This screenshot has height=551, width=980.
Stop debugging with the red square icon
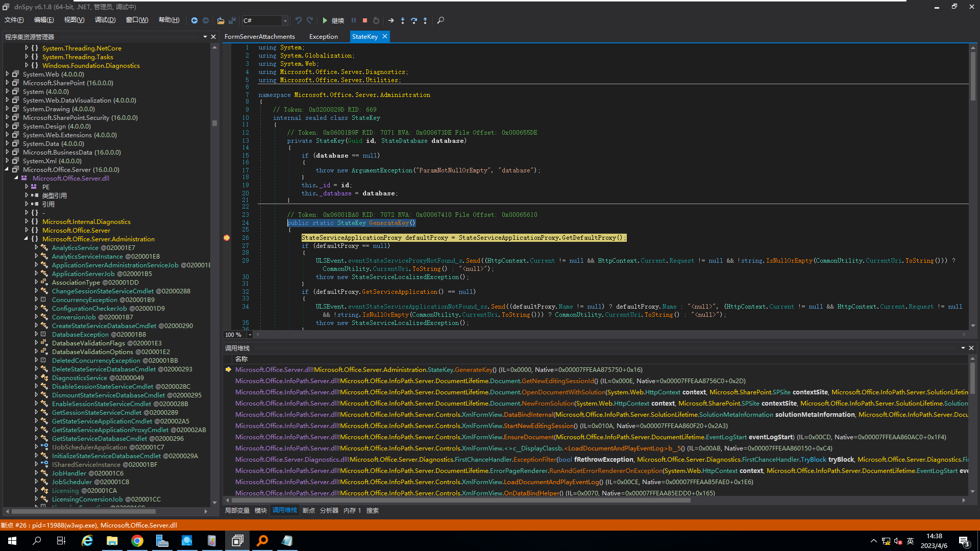pos(365,20)
